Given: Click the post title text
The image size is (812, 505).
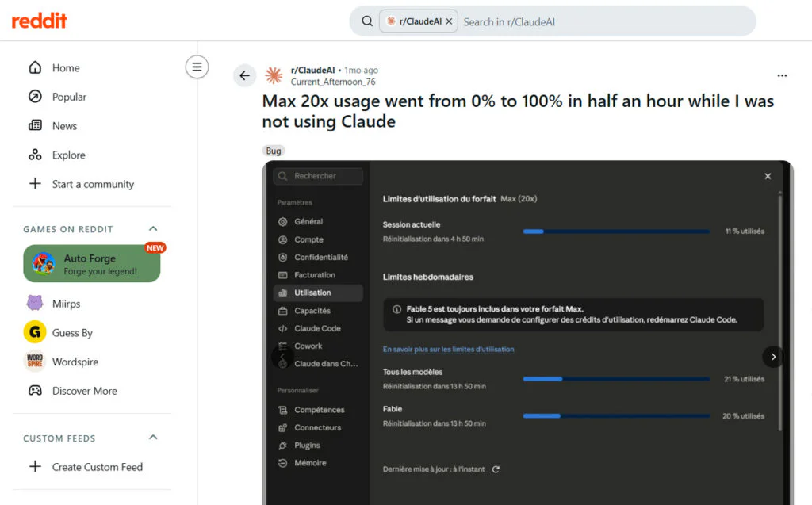Looking at the screenshot, I should (x=518, y=111).
